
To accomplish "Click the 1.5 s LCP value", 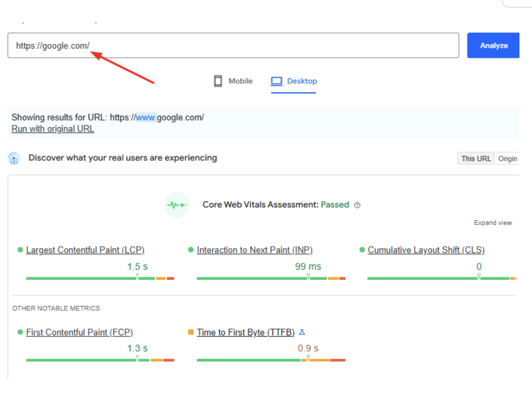I will [138, 267].
